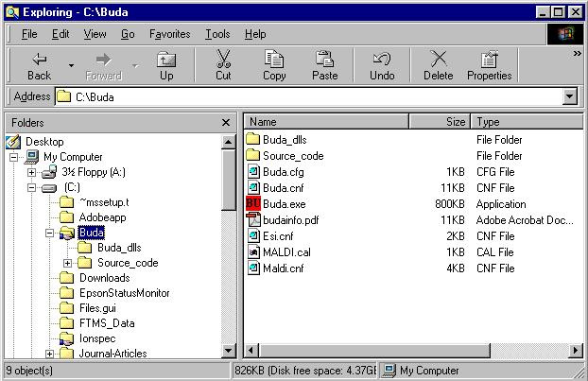Select the ~mssetup.t folder in tree
This screenshot has height=381, width=588.
[x=104, y=202]
